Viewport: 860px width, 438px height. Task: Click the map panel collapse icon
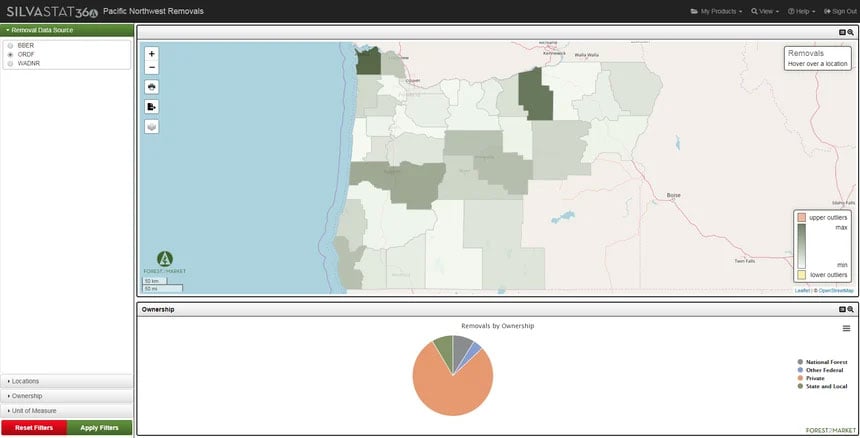click(x=842, y=32)
